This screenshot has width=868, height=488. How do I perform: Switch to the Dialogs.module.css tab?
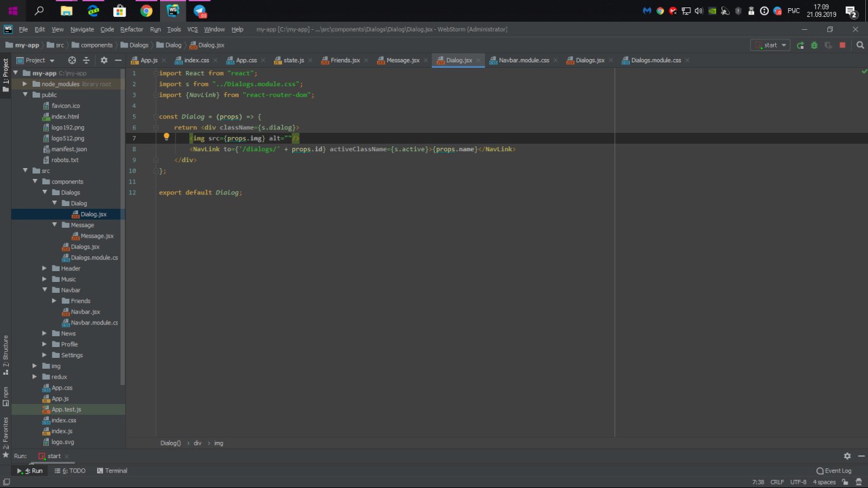(655, 60)
